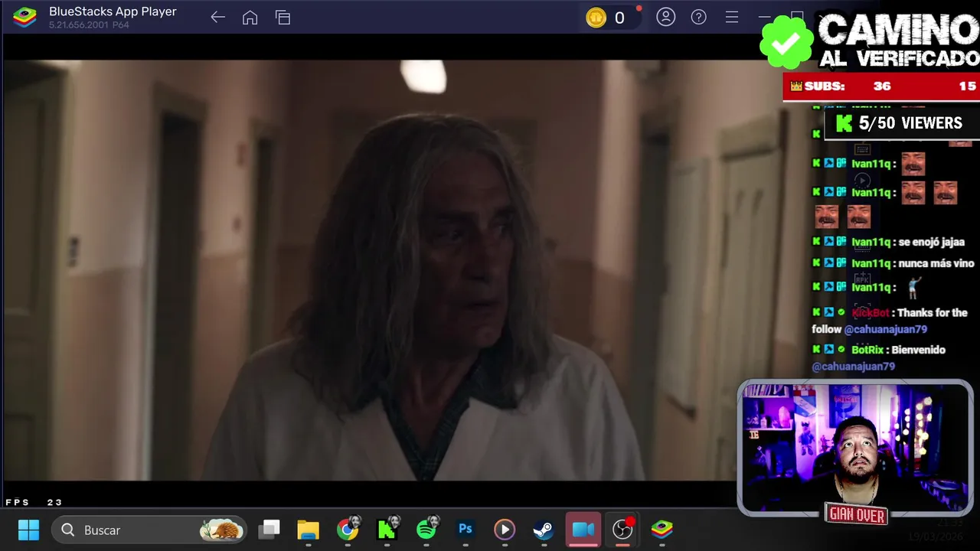Screen dimensions: 980x551
Task: Open Windows Task View
Action: [x=269, y=530]
